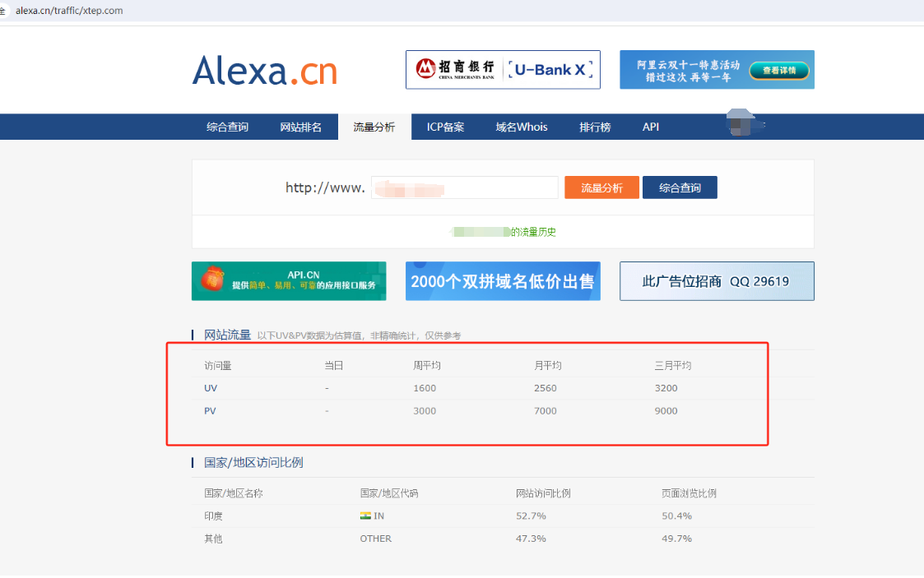Open the 网站排名 navigation tab

(x=300, y=127)
